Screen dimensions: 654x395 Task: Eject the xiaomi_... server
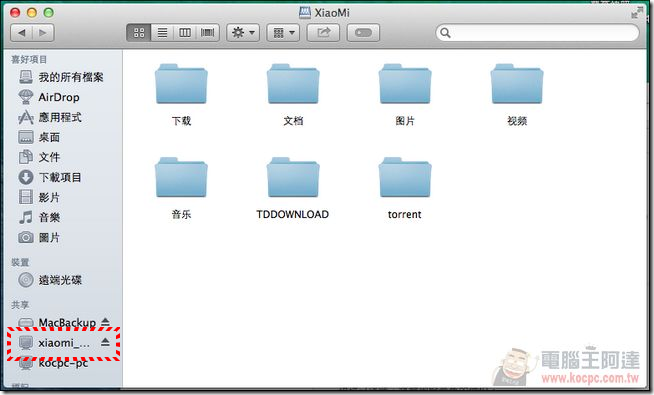tap(105, 342)
